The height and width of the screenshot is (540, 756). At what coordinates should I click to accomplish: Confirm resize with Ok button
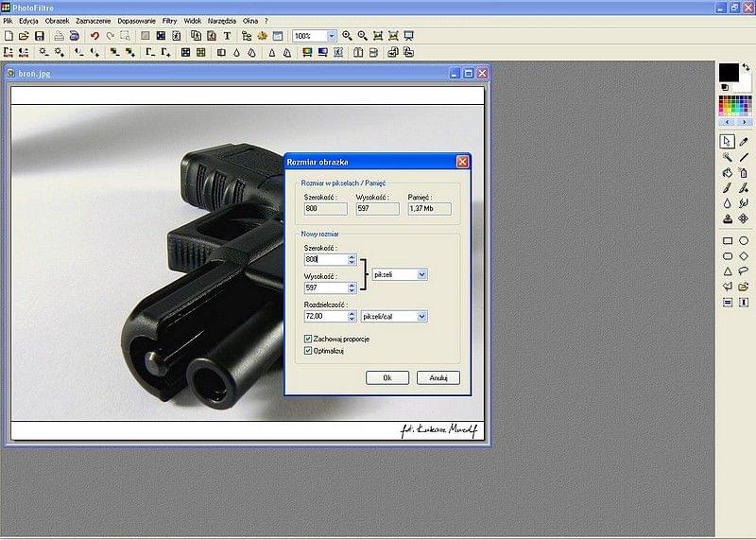[x=387, y=378]
